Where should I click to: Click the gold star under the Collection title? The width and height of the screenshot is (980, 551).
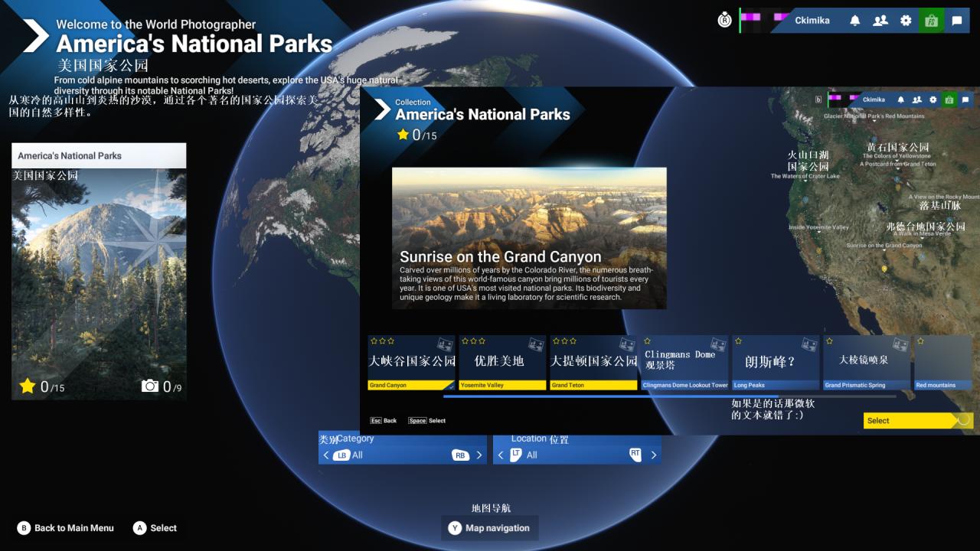[x=403, y=135]
